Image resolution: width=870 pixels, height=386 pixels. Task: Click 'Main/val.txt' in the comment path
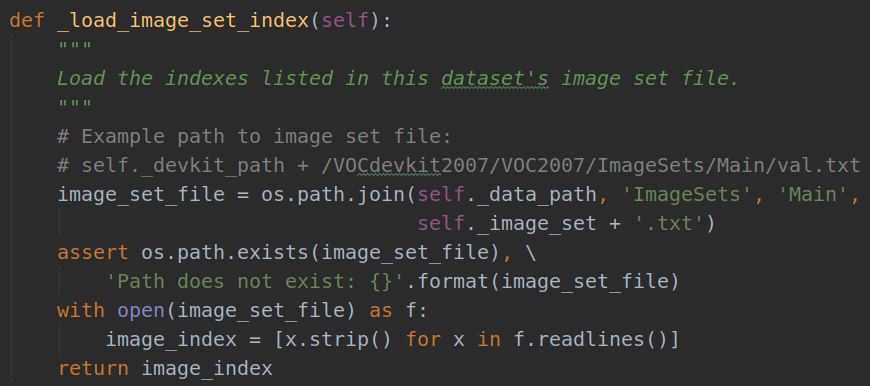pyautogui.click(x=787, y=165)
